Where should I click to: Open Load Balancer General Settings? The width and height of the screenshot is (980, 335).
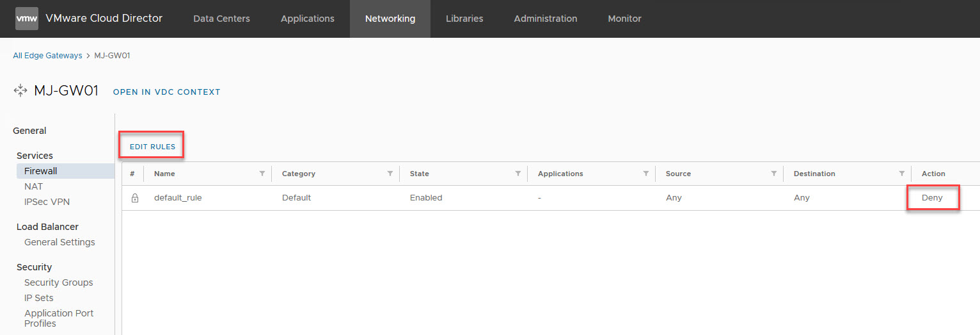(x=59, y=242)
